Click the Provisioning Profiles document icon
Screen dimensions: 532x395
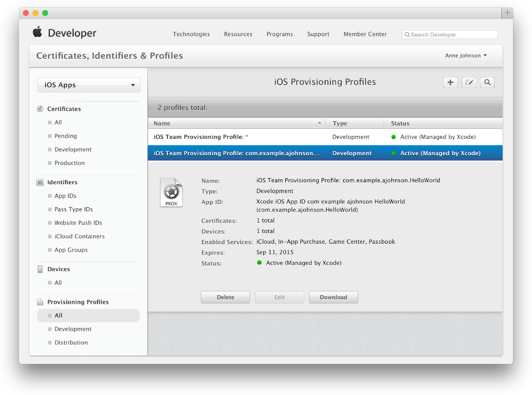40,302
